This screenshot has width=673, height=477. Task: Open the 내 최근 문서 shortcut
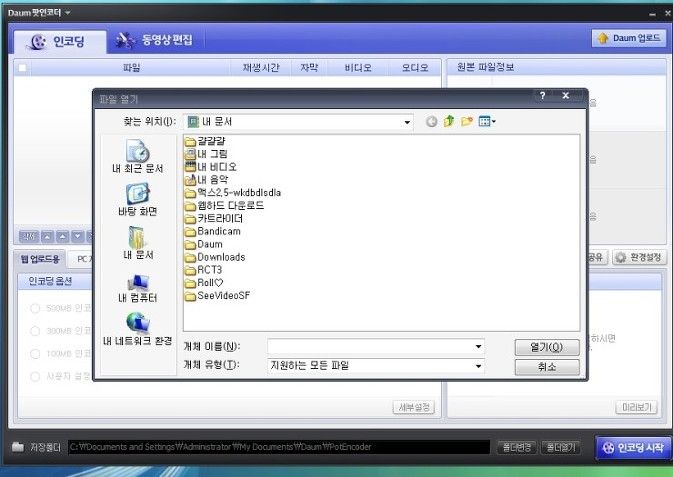[137, 156]
